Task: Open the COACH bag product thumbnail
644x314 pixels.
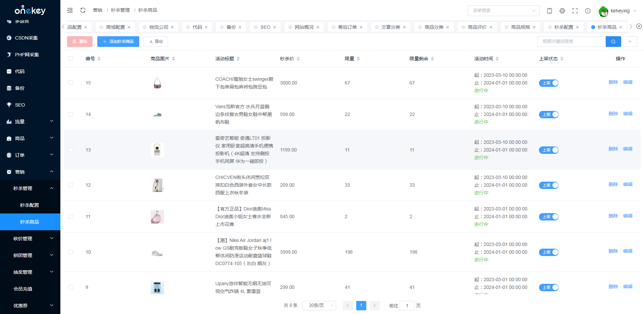Action: 157,83
